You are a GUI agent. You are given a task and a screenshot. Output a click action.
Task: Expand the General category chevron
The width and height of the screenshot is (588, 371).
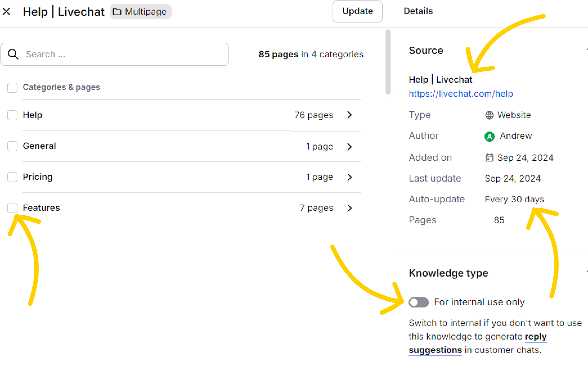click(x=349, y=147)
